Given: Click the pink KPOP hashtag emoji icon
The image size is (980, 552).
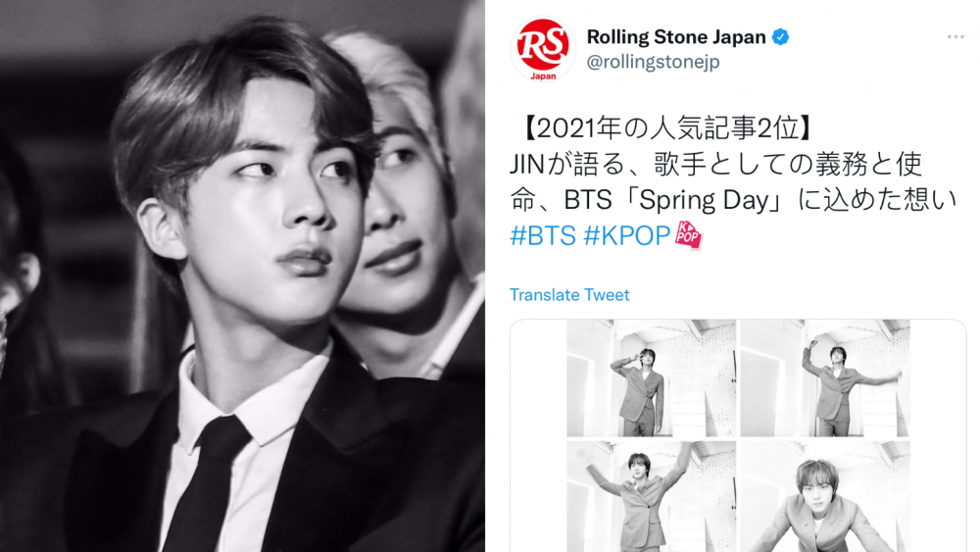Looking at the screenshot, I should [688, 235].
